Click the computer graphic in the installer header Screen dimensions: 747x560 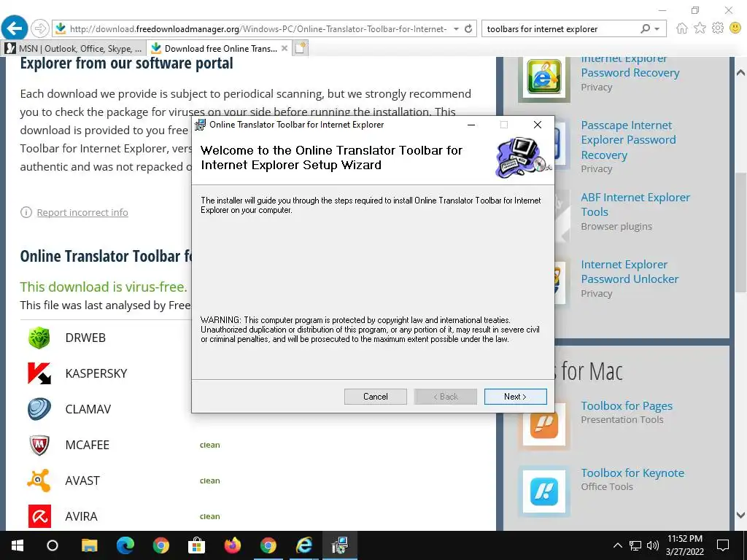pos(522,157)
